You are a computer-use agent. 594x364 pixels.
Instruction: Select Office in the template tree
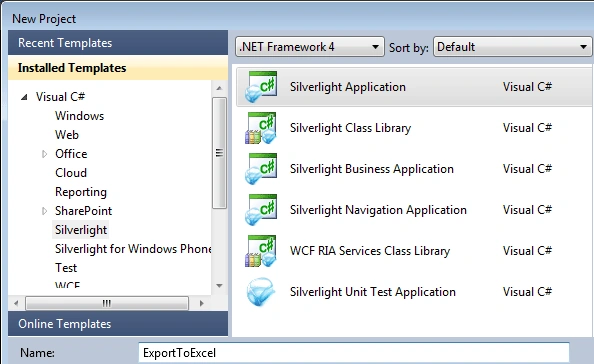pyautogui.click(x=71, y=154)
